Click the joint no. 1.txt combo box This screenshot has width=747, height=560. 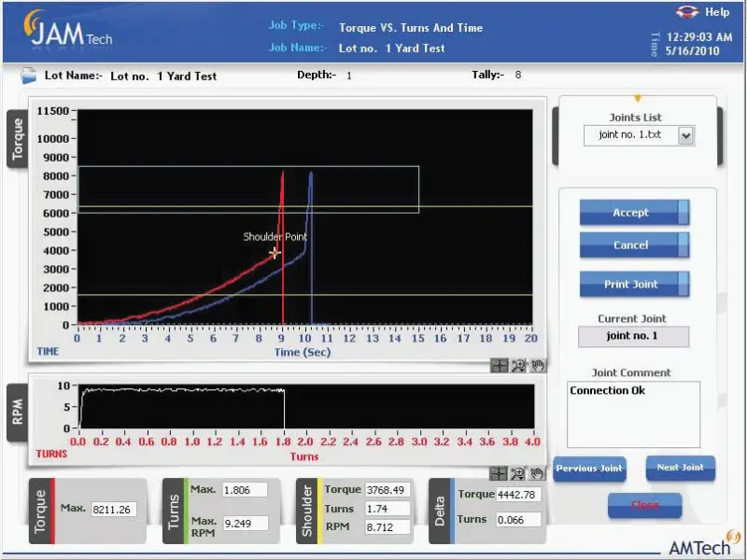(x=631, y=136)
